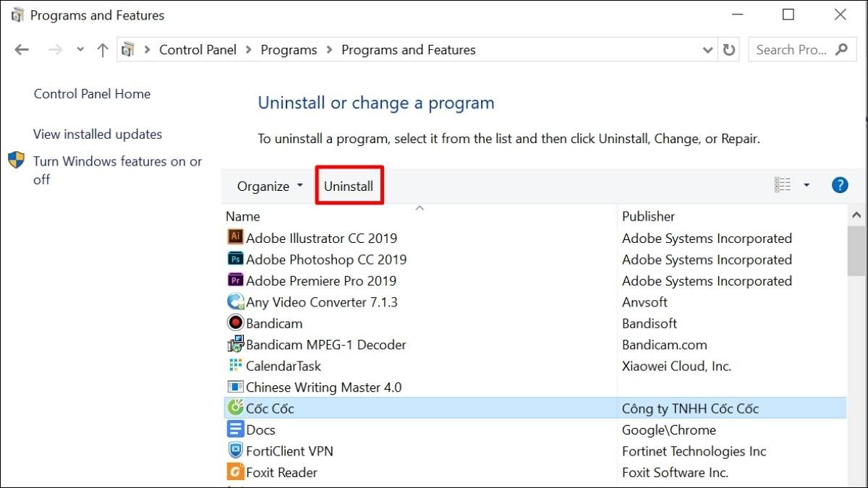Click publisher Công ty TNHH Cốc Cốc
868x488 pixels.
point(690,408)
